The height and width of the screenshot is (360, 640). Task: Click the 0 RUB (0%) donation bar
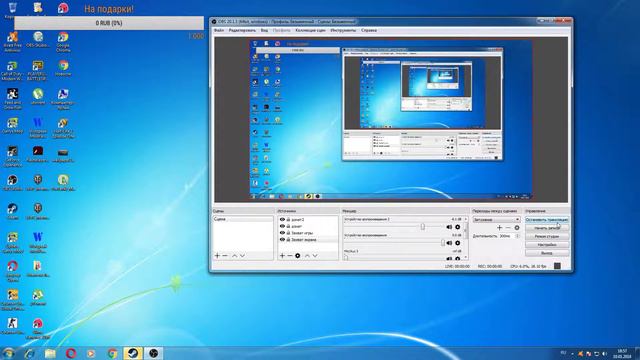pos(109,23)
